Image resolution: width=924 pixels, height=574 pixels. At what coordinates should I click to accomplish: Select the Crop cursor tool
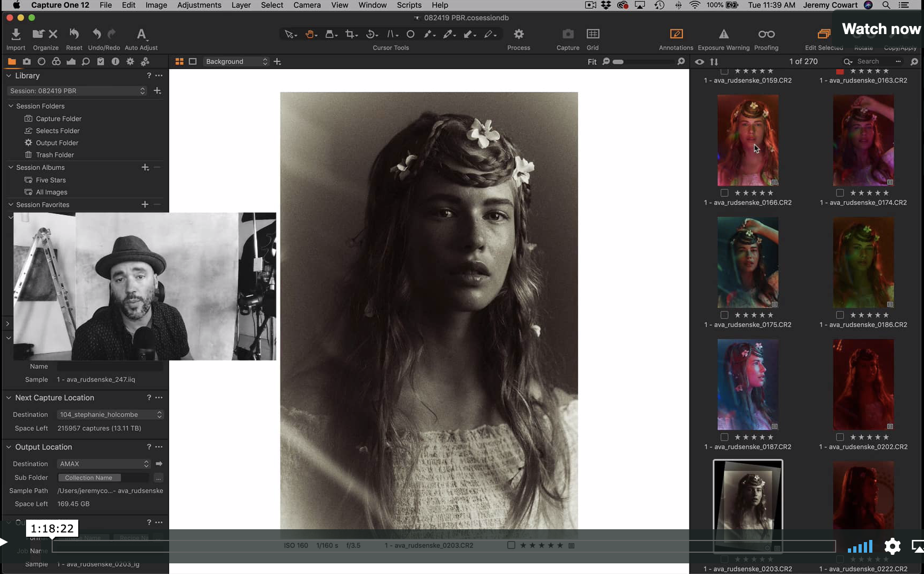tap(350, 34)
